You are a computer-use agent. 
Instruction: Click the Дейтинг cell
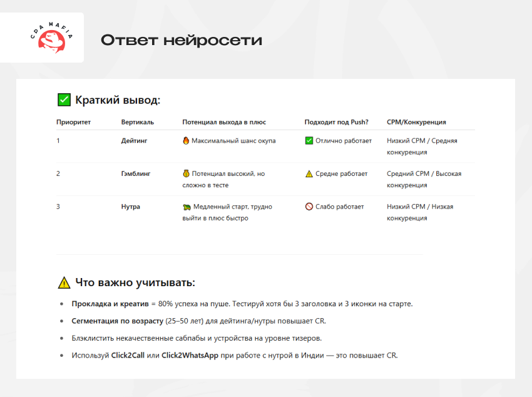coord(134,141)
